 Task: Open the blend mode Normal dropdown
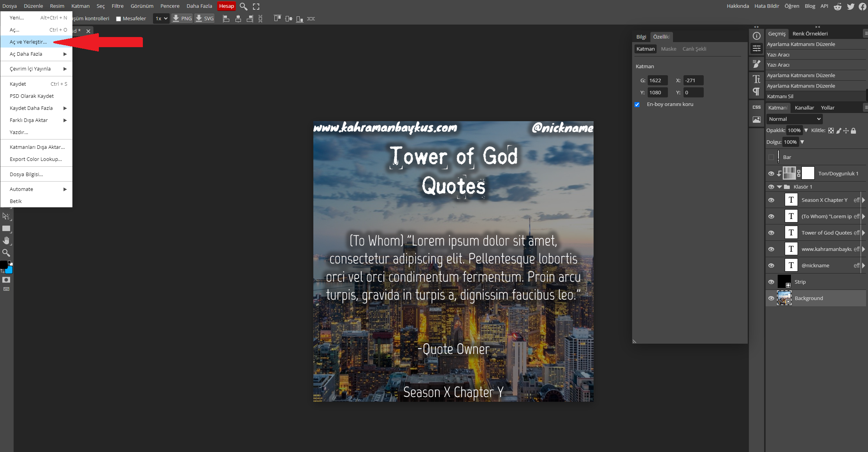(x=794, y=119)
